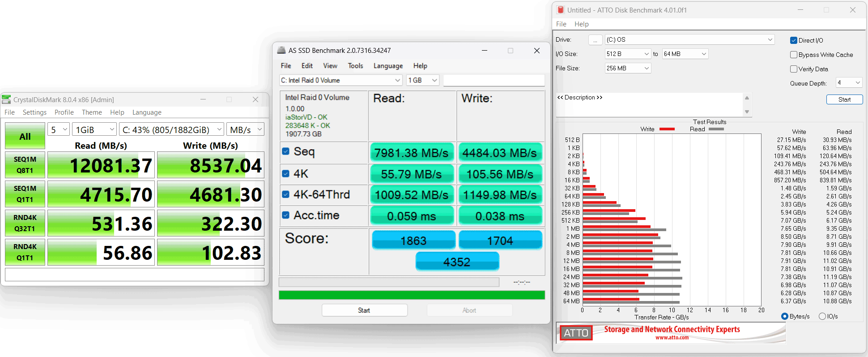Uncheck the Seq test checkbox in AS SSD
The height and width of the screenshot is (357, 868).
286,151
